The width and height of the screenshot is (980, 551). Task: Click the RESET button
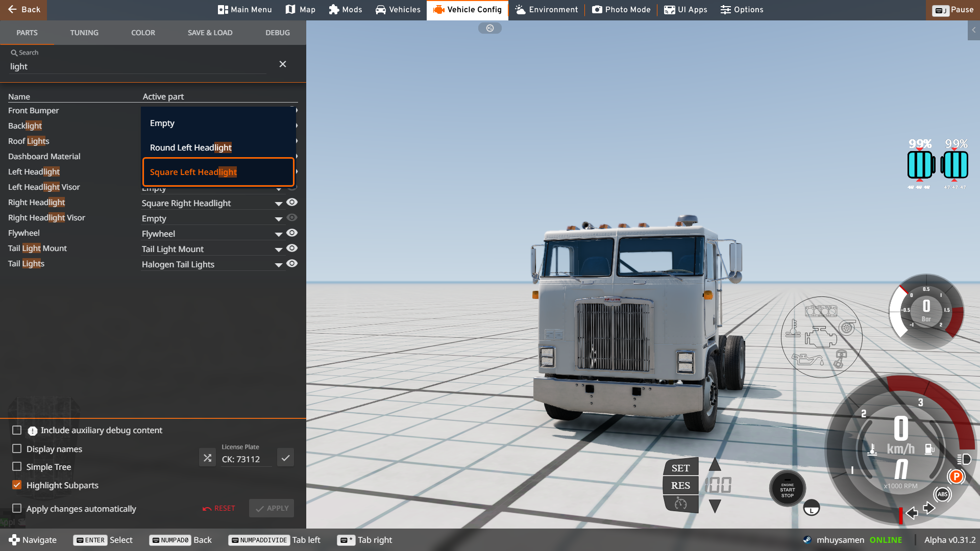(x=219, y=508)
